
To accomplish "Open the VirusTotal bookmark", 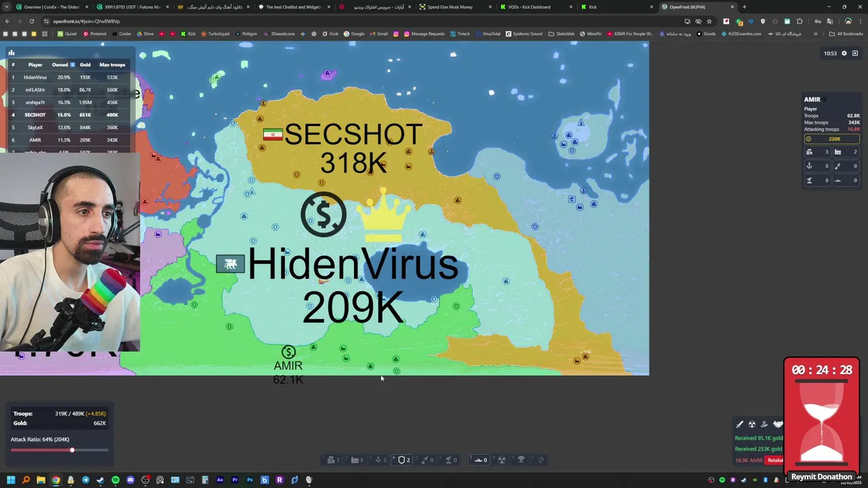I will 488,34.
